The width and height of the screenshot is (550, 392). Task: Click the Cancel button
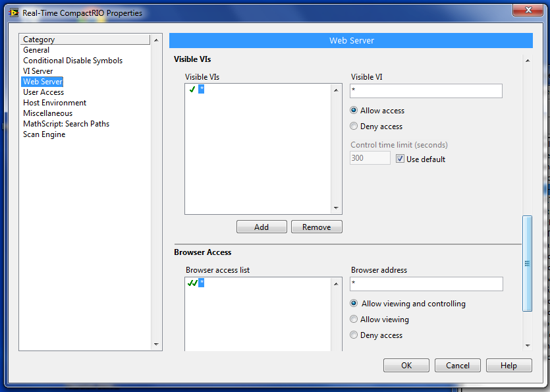click(457, 366)
